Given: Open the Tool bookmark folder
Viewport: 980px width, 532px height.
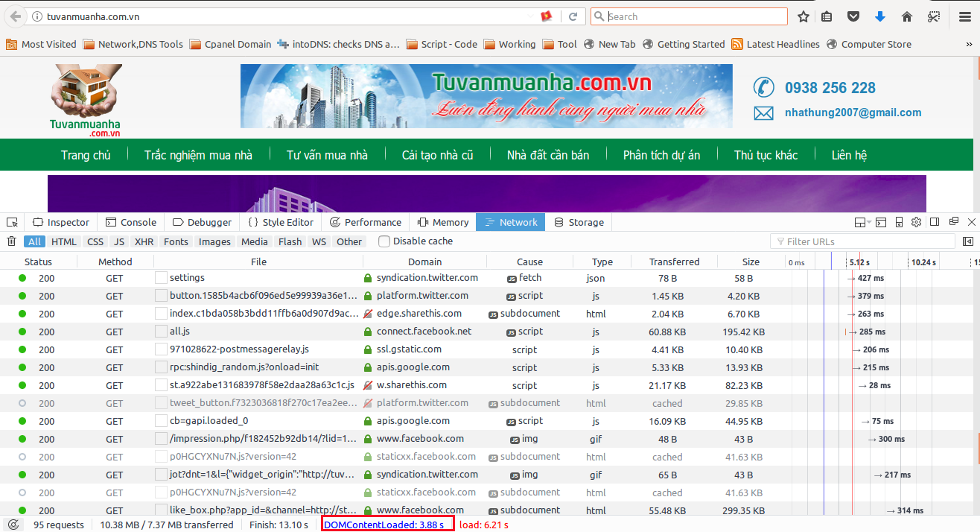Looking at the screenshot, I should [559, 44].
